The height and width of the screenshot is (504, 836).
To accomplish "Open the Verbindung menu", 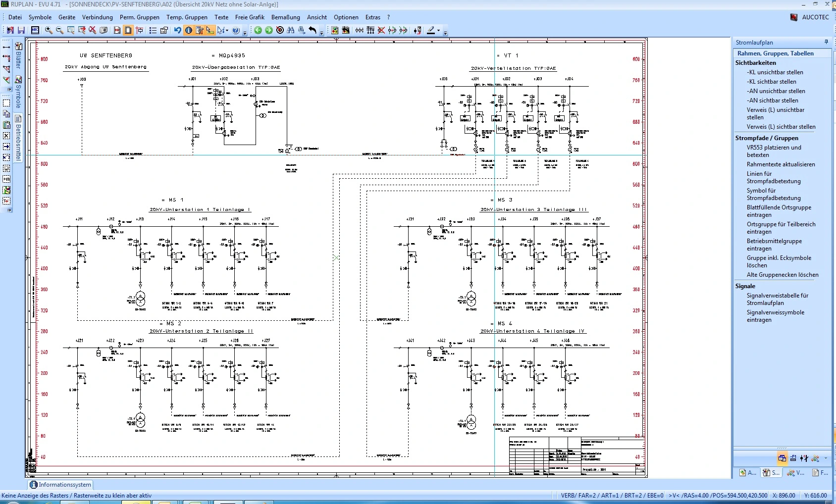I will (97, 17).
